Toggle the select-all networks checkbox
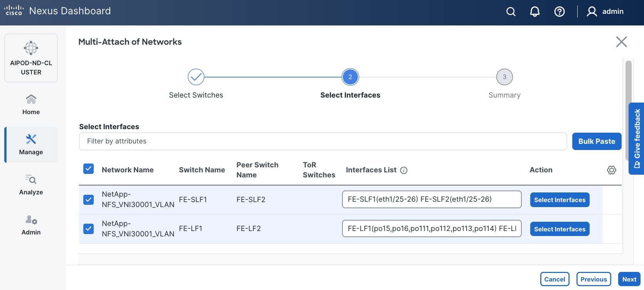644x290 pixels. coord(89,169)
